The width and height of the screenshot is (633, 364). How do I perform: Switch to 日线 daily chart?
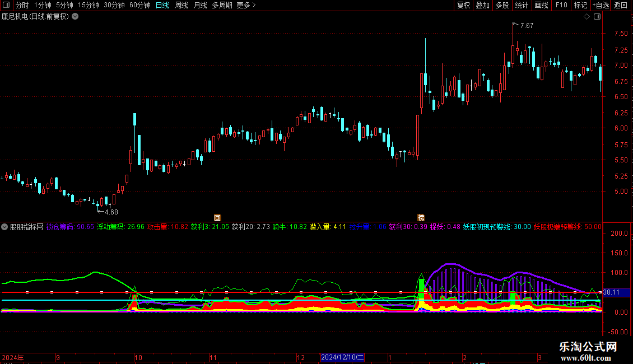(x=162, y=5)
